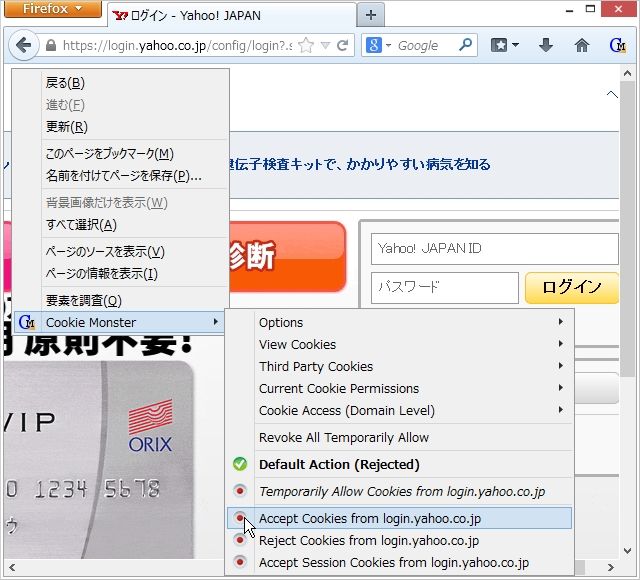
Task: Click vertical scrollbar down arrow
Action: (627, 551)
